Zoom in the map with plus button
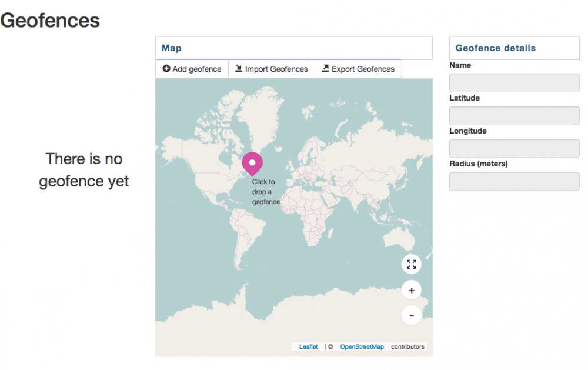Image resolution: width=588 pixels, height=370 pixels. click(x=412, y=290)
